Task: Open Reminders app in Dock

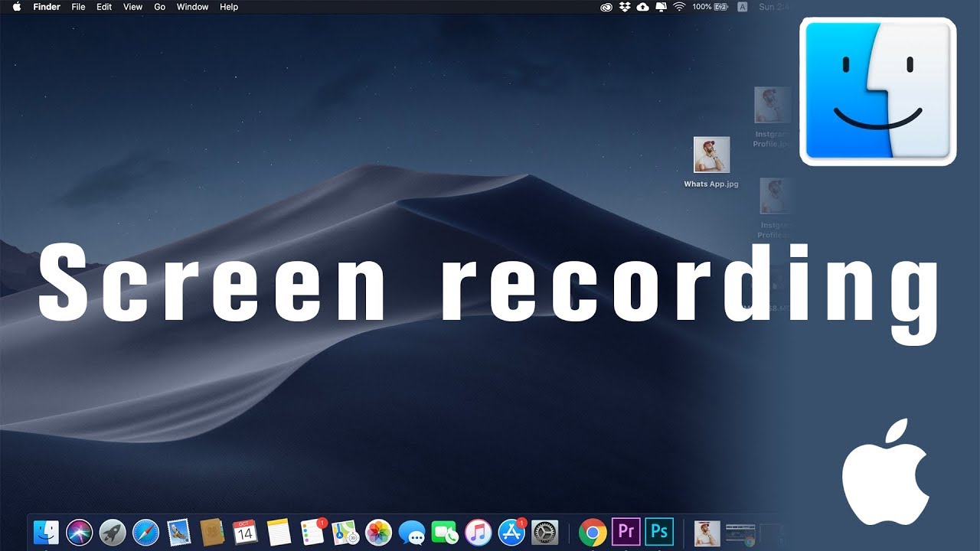Action: [312, 531]
